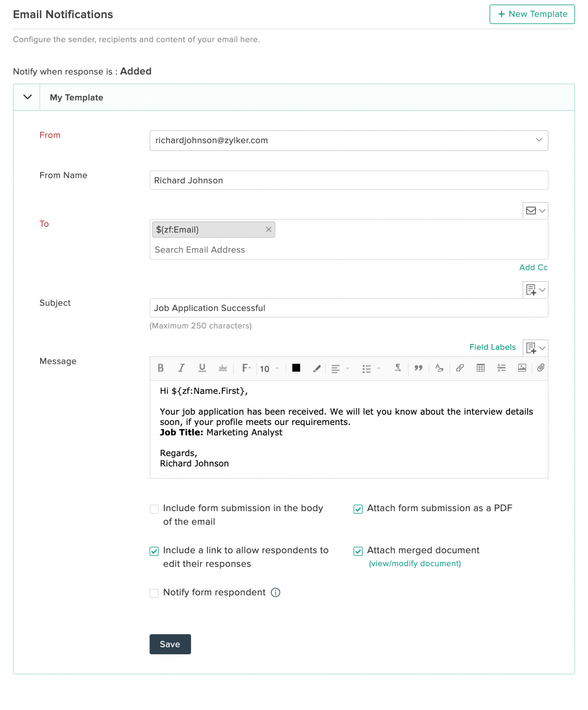Insert an image into the message
The height and width of the screenshot is (710, 588).
click(x=522, y=368)
